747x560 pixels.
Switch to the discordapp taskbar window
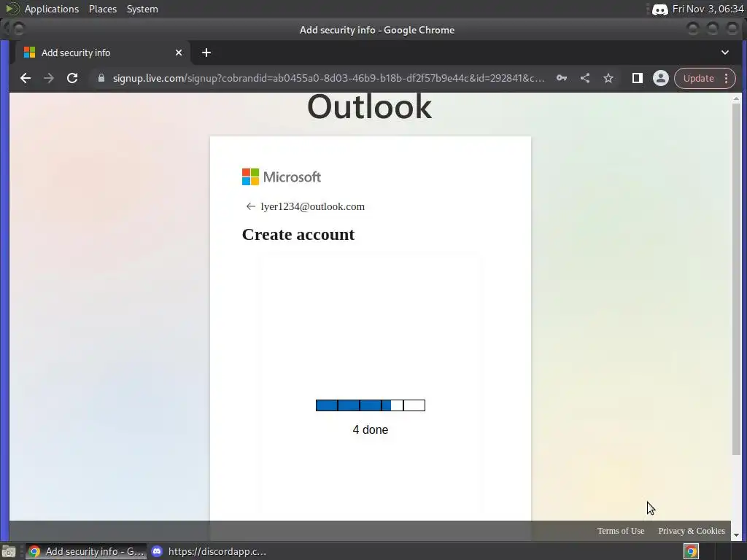[x=209, y=551]
